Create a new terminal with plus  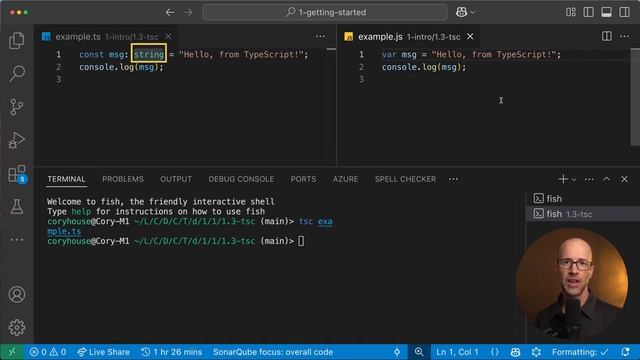pyautogui.click(x=563, y=179)
